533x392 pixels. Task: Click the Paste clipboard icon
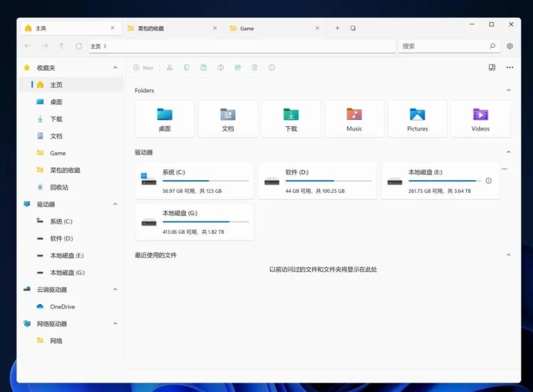203,68
